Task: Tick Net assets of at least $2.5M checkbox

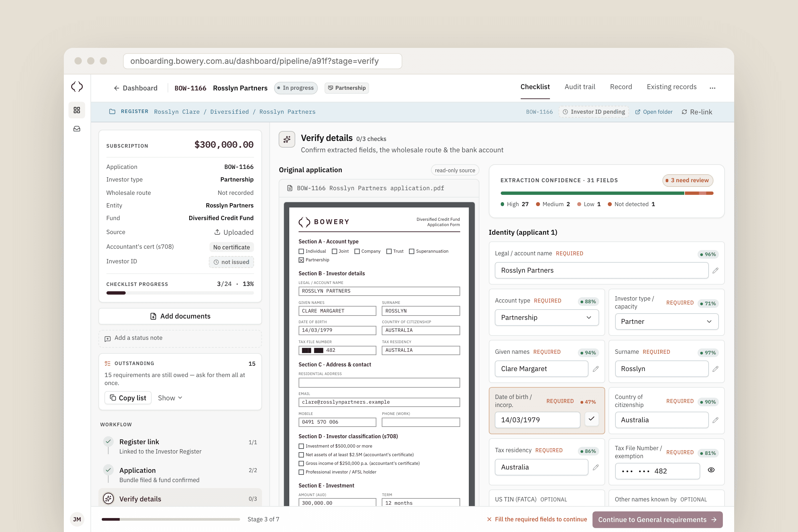Action: (x=301, y=455)
